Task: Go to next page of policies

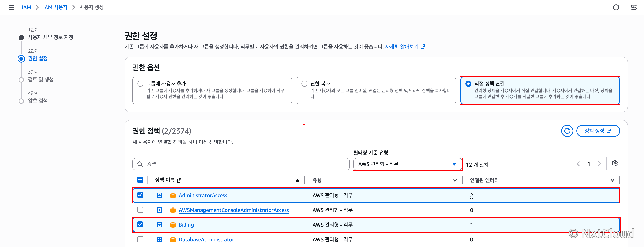Action: pos(599,164)
